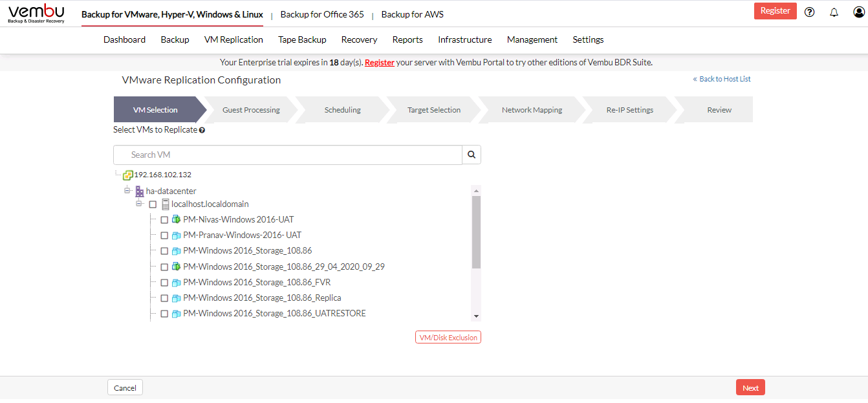This screenshot has height=403, width=868.
Task: Click VM icon of Storage_108.86_FVR
Action: (176, 283)
